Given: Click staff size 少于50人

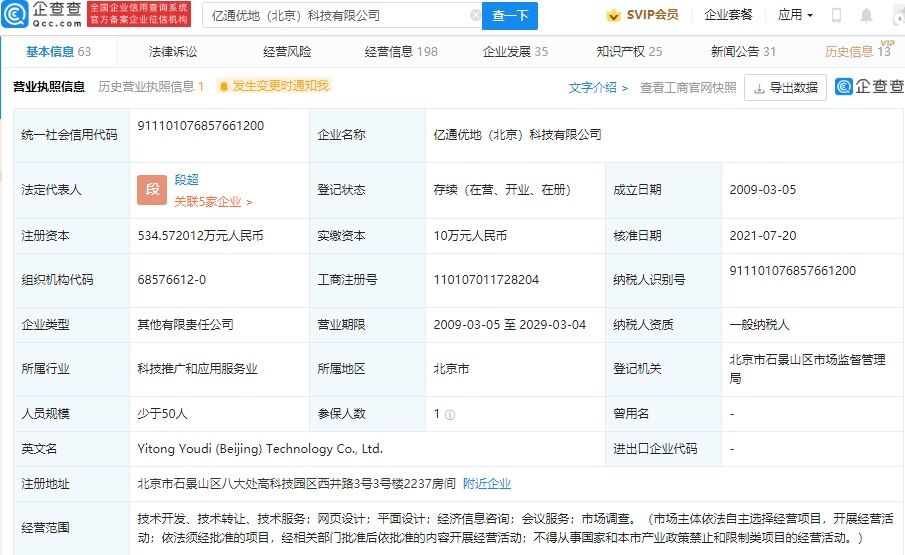Looking at the screenshot, I should click(x=162, y=414).
